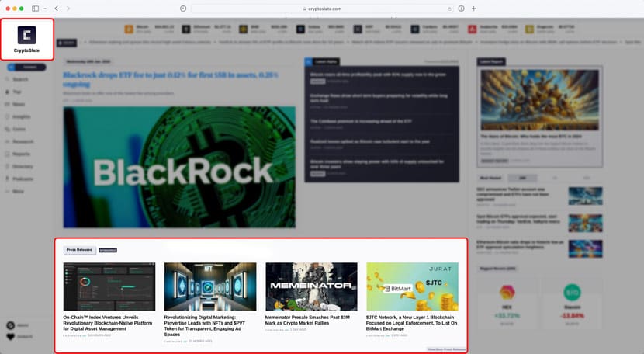Image resolution: width=644 pixels, height=354 pixels.
Task: Click the On-Chain Index Ventures article thumbnail
Action: coord(109,286)
